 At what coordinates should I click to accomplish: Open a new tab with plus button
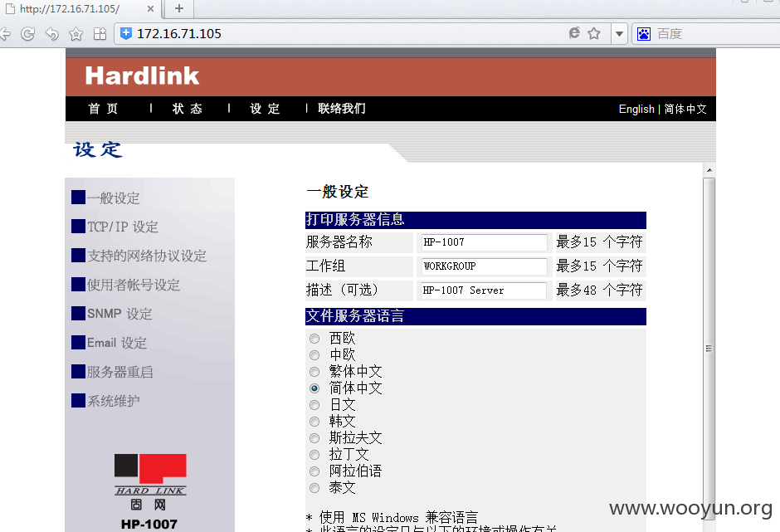pyautogui.click(x=179, y=8)
